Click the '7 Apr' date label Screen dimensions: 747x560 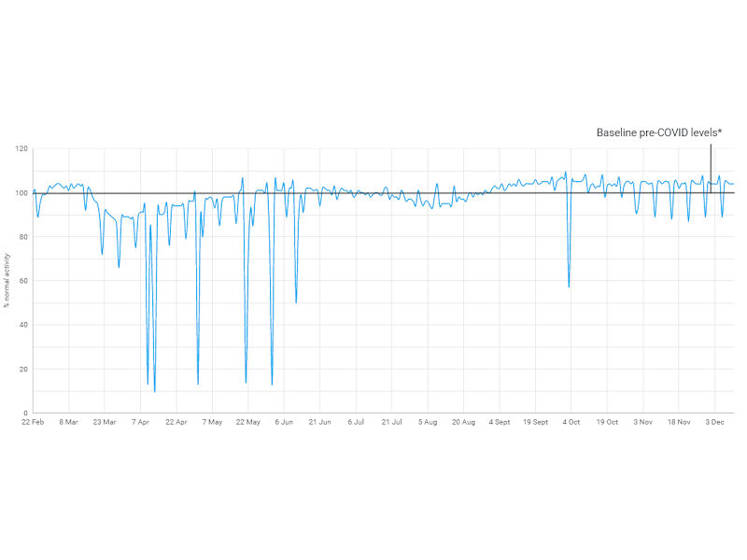click(141, 422)
